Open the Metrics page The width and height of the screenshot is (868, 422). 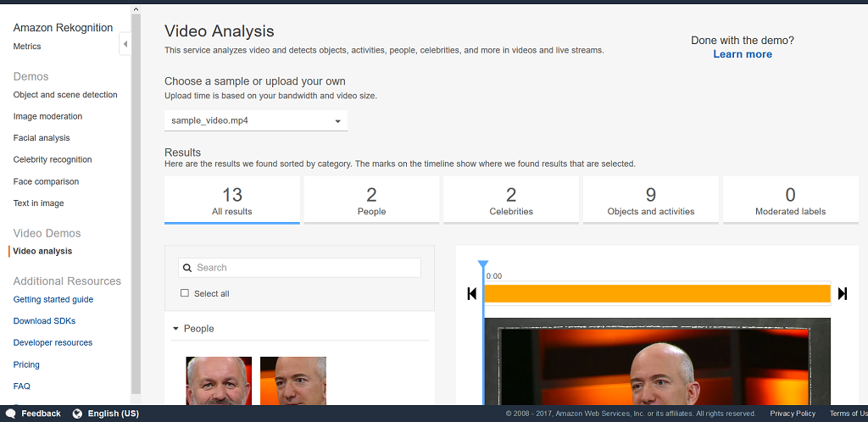coord(27,47)
